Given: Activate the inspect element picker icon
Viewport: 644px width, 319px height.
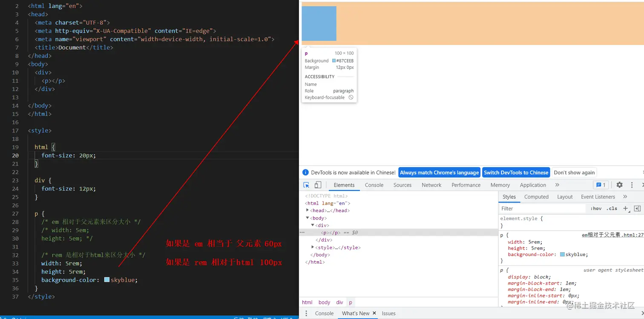Looking at the screenshot, I should coord(306,185).
